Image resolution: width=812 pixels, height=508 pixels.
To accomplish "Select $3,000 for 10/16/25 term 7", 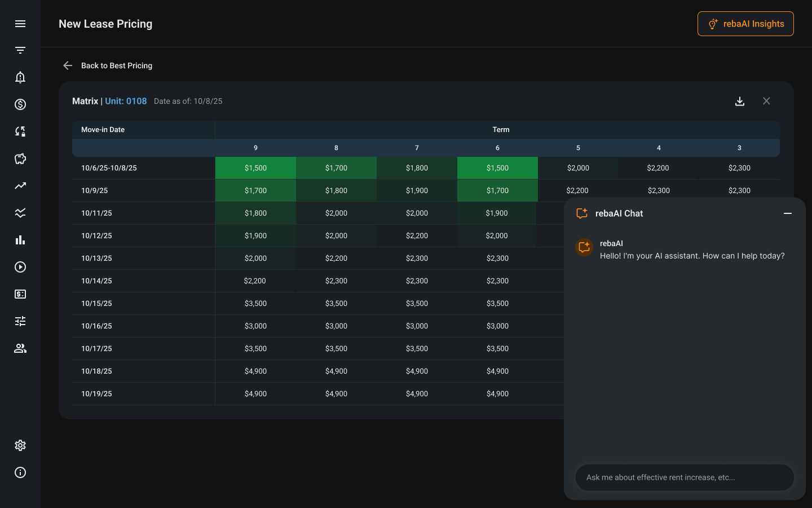I will (x=417, y=326).
